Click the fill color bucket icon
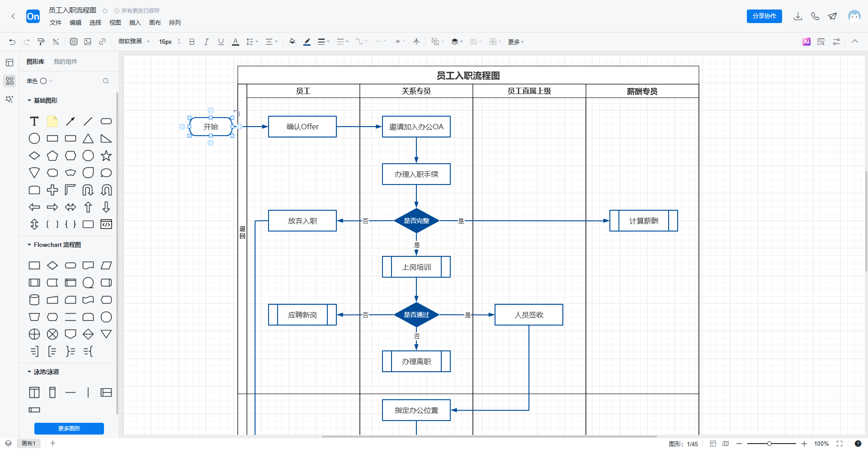The height and width of the screenshot is (449, 868). (292, 42)
